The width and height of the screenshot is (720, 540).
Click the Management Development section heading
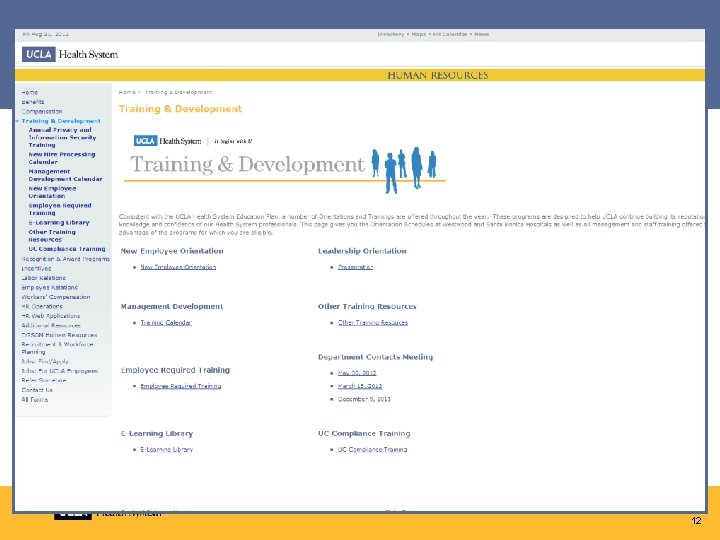tap(172, 306)
